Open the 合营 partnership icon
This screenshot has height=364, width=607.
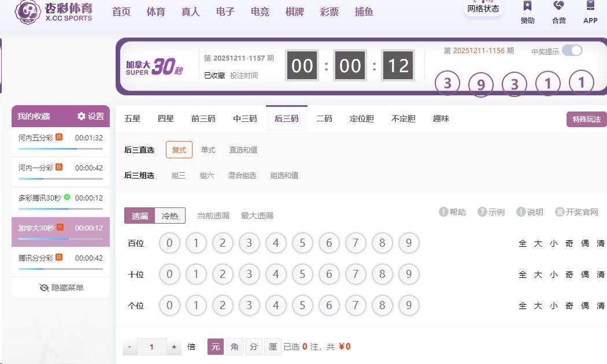[558, 6]
